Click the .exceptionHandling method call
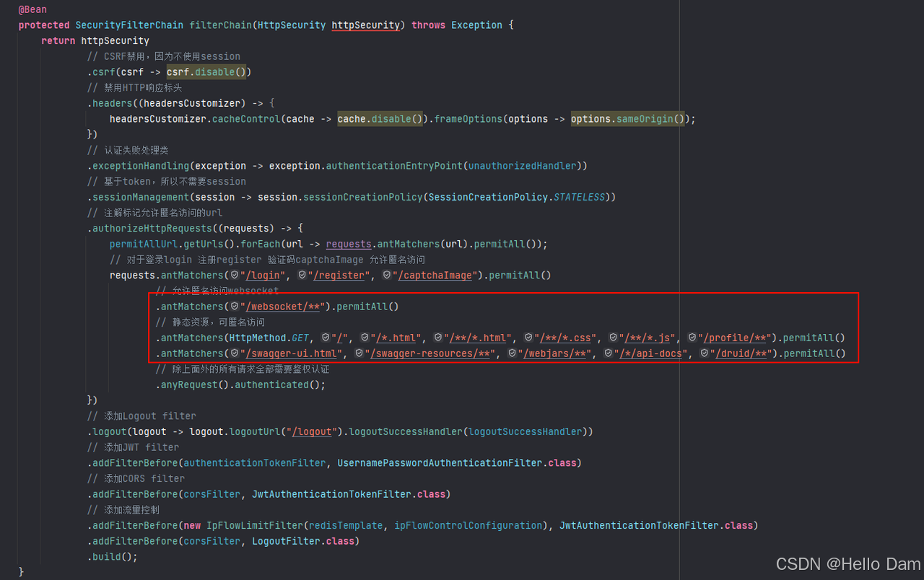The image size is (924, 580). pyautogui.click(x=139, y=166)
